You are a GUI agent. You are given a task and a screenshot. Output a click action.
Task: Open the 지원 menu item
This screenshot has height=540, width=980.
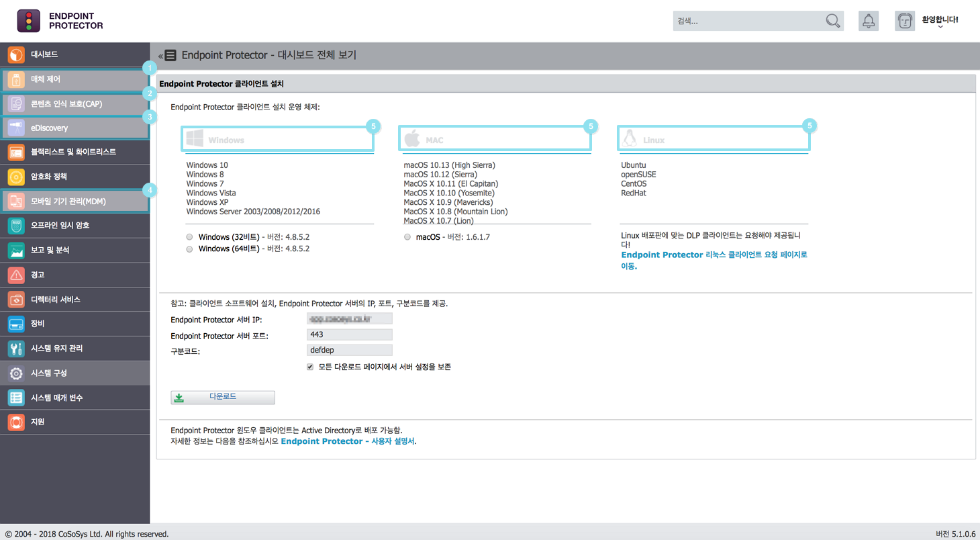click(x=75, y=422)
